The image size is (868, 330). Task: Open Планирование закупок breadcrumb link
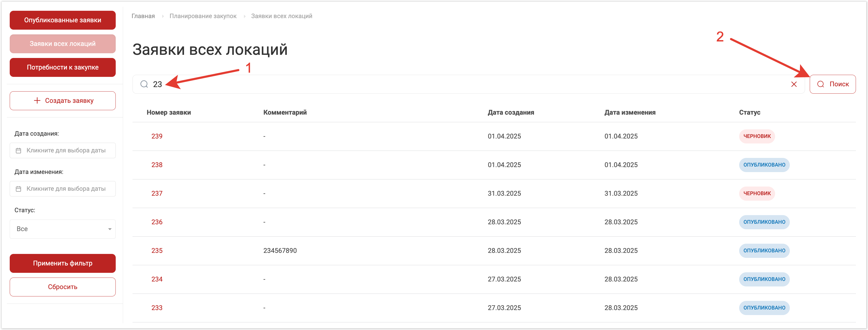coord(203,16)
